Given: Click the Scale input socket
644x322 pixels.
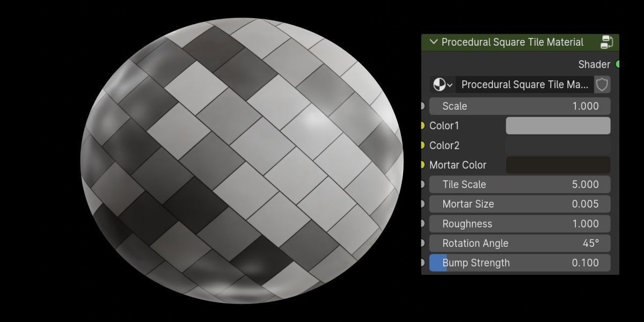Looking at the screenshot, I should (422, 106).
